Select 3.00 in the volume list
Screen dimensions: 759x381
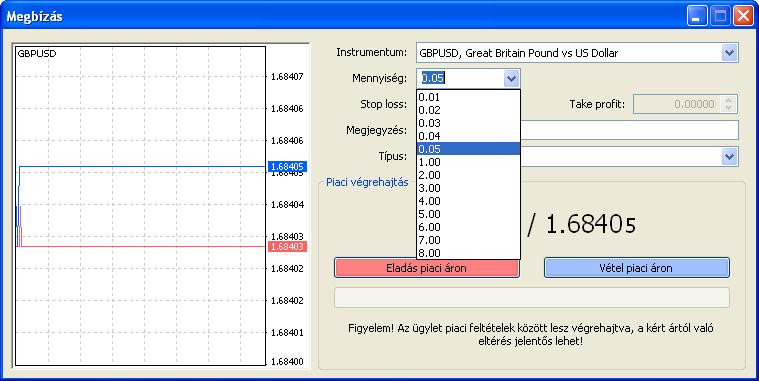[x=468, y=188]
